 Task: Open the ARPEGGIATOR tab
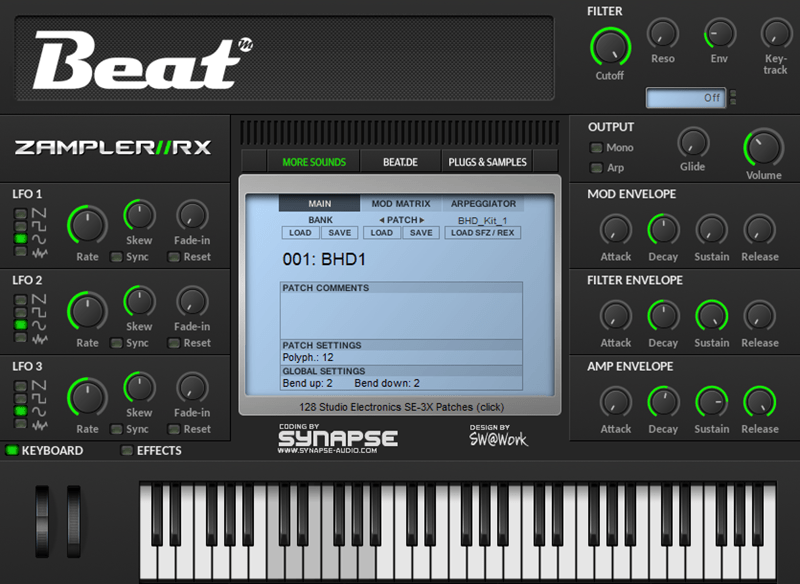[x=484, y=203]
